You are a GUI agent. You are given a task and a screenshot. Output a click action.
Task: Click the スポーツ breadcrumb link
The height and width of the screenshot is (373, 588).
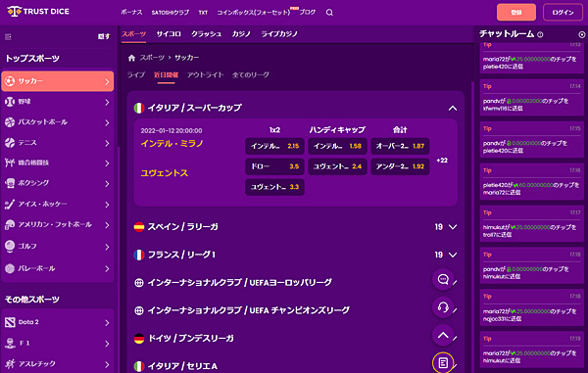(x=152, y=58)
